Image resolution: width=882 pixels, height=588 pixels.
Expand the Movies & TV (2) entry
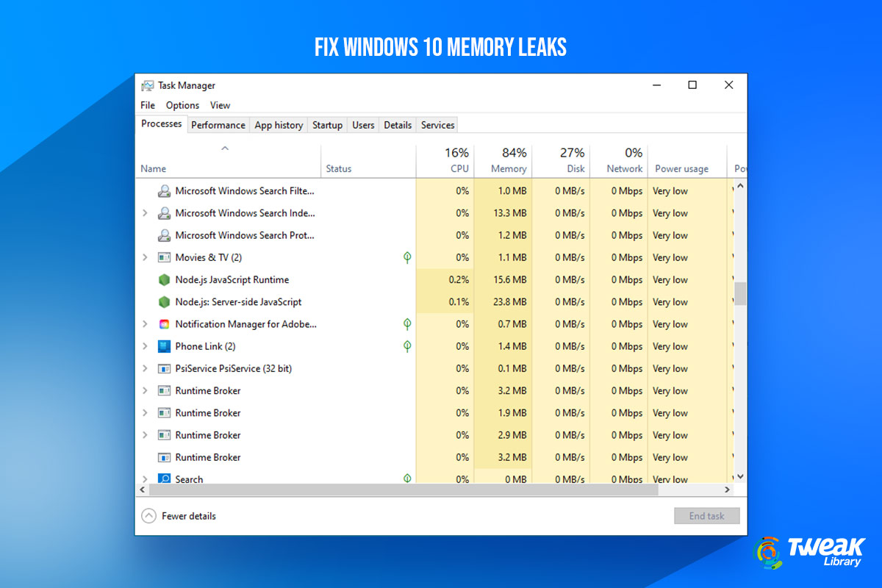pos(145,257)
